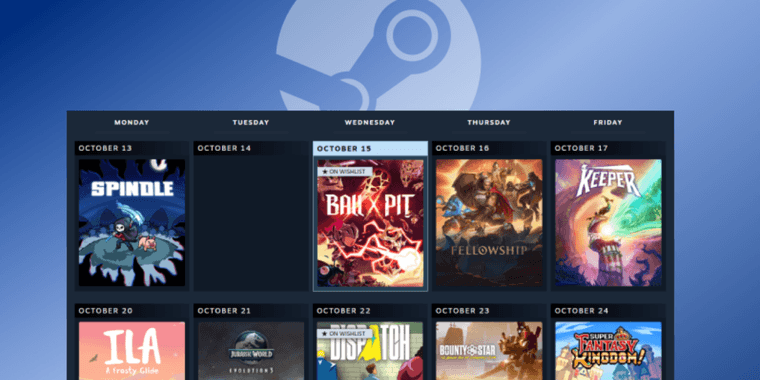
Task: Click the October 22 date label
Action: (x=344, y=311)
